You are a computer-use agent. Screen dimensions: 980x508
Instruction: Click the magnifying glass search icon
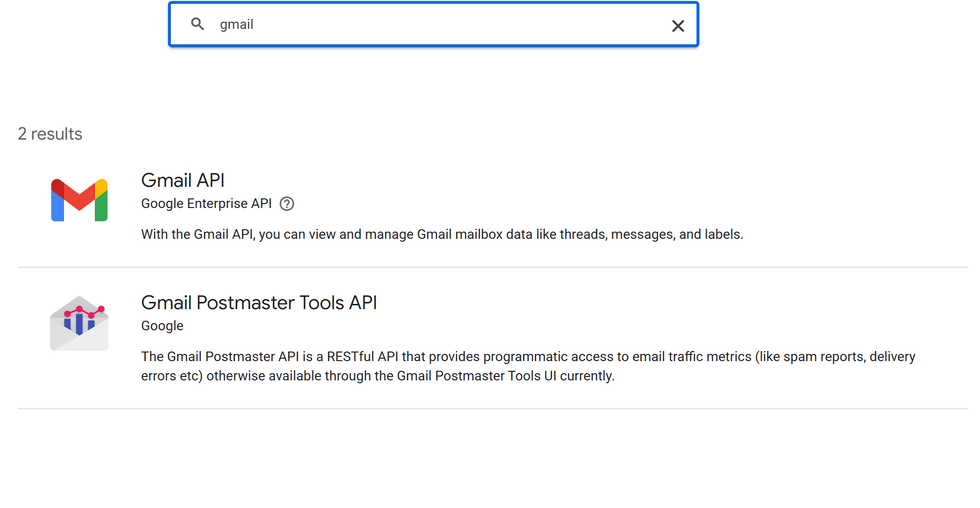tap(197, 24)
